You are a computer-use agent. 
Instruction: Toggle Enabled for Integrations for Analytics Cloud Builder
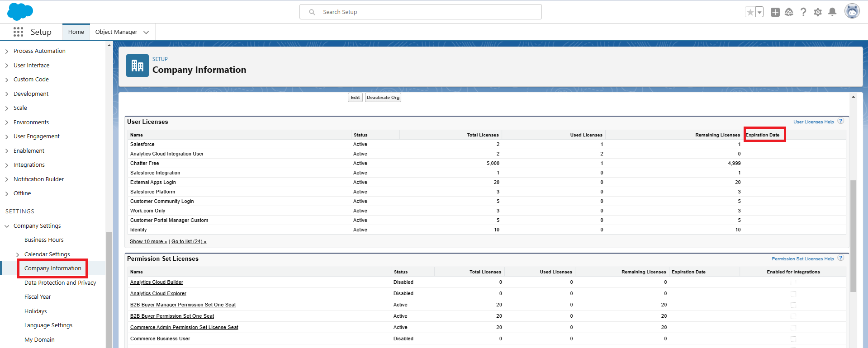(793, 282)
